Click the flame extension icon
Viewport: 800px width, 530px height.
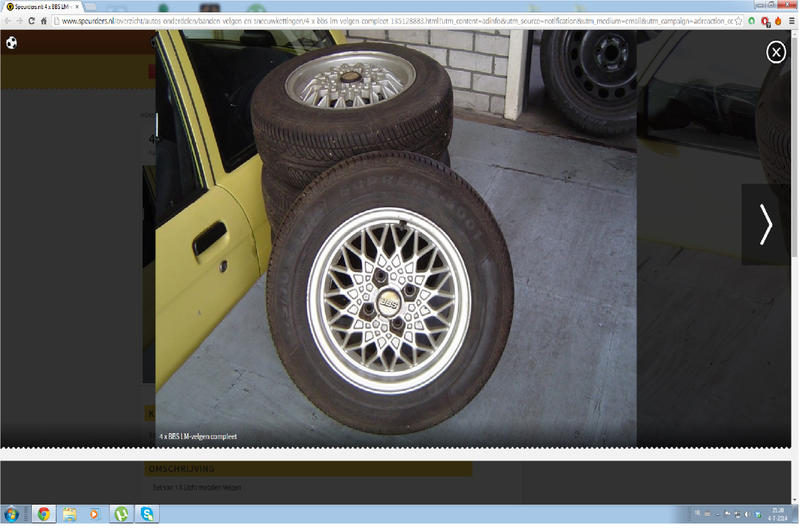point(778,21)
